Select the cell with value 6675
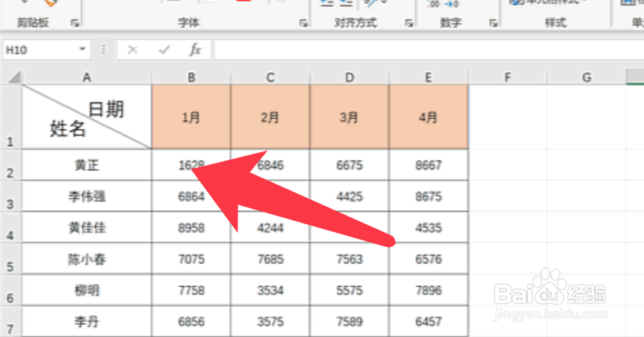This screenshot has height=337, width=644. pos(349,165)
